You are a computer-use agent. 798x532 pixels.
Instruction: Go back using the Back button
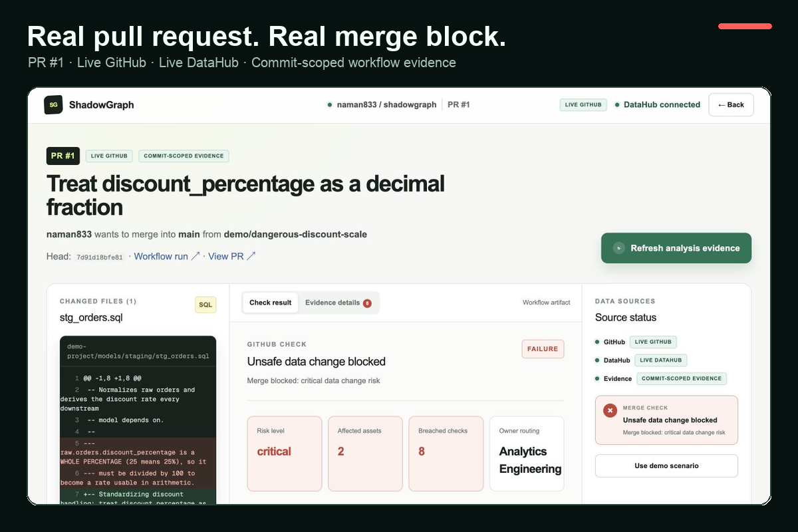point(731,104)
